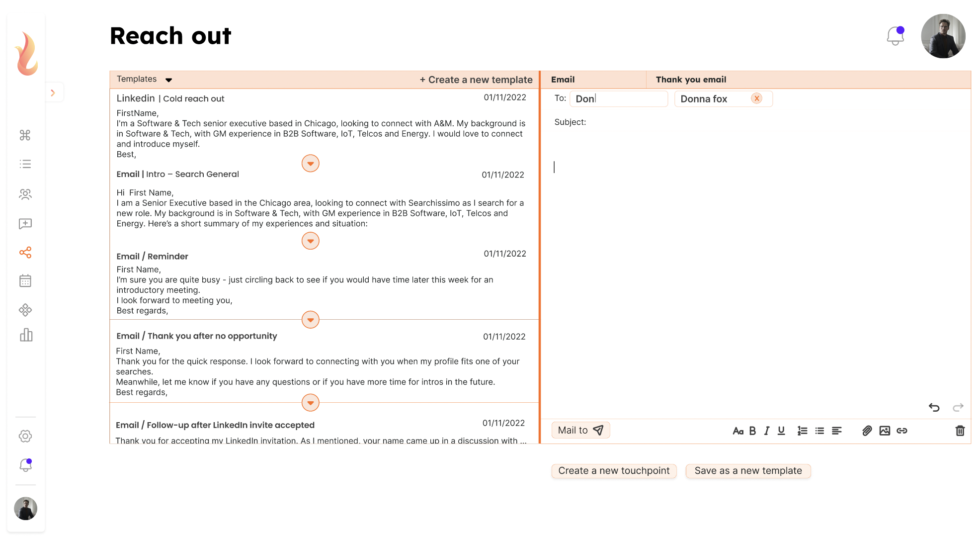Expand the Linkedin Cold reach out template
The height and width of the screenshot is (539, 980).
[310, 163]
